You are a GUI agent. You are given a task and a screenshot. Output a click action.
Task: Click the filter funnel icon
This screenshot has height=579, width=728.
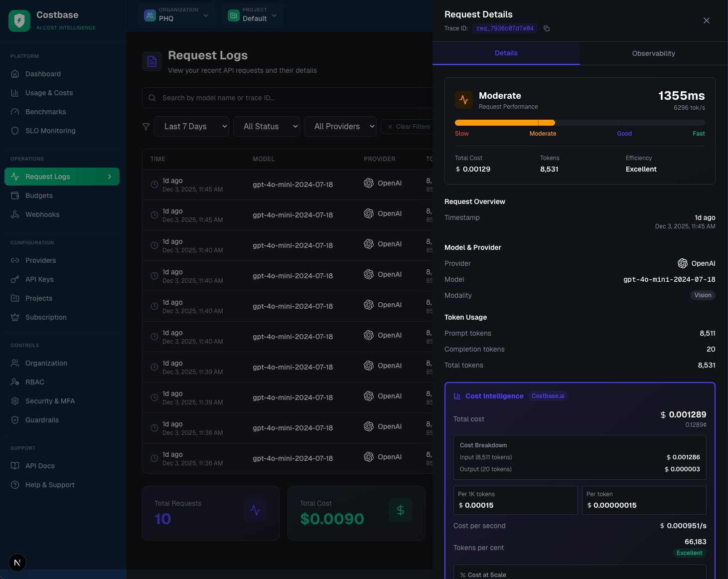click(146, 127)
